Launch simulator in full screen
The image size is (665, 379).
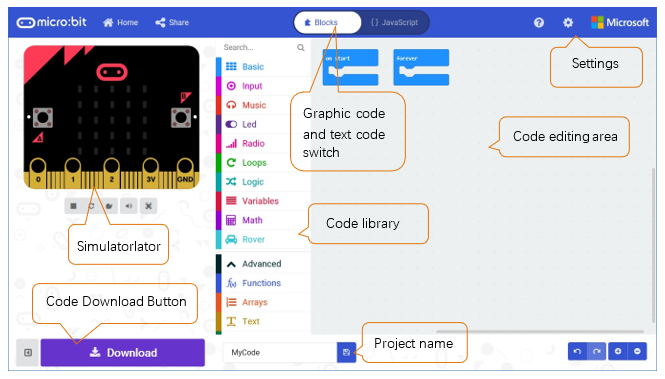[x=148, y=206]
